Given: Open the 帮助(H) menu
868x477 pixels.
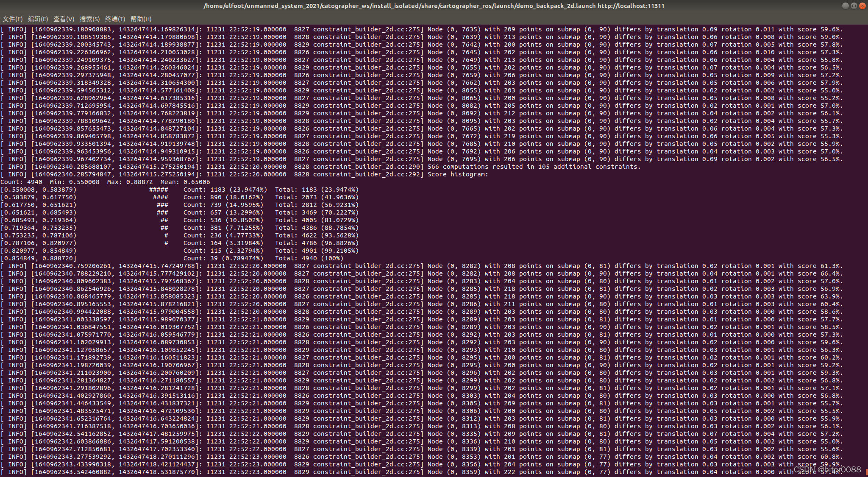Looking at the screenshot, I should (x=141, y=19).
